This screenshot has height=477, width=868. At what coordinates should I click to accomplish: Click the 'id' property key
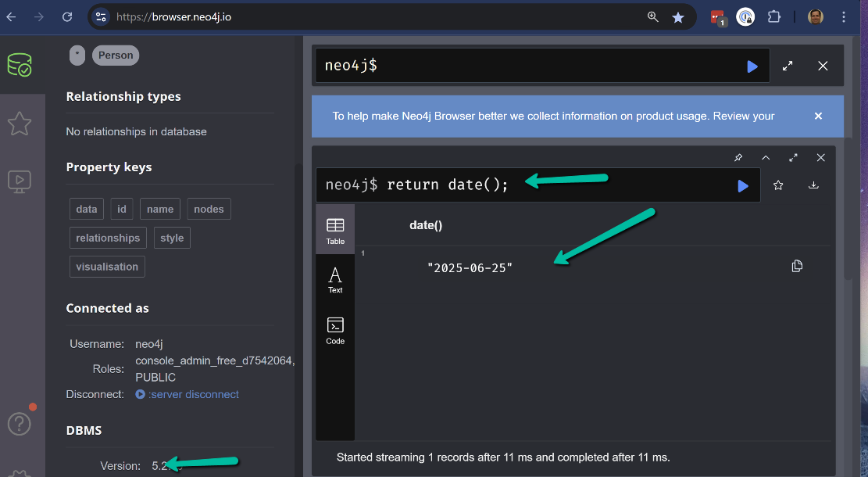pos(122,209)
